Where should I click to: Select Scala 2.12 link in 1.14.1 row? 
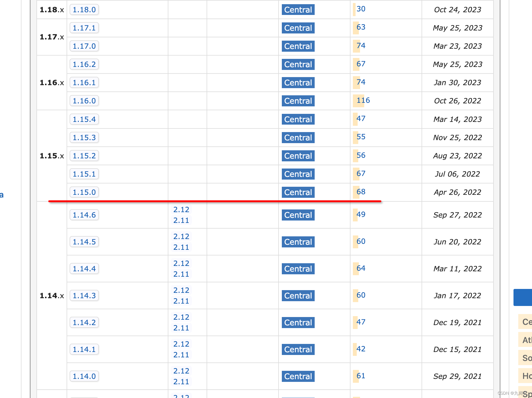coord(181,344)
